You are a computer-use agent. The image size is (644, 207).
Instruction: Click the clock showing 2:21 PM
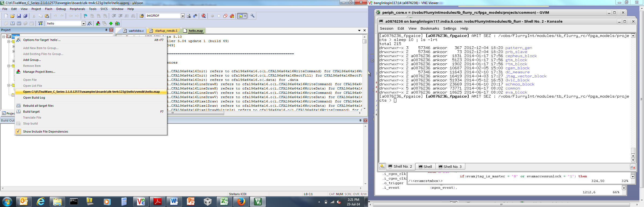[353, 200]
